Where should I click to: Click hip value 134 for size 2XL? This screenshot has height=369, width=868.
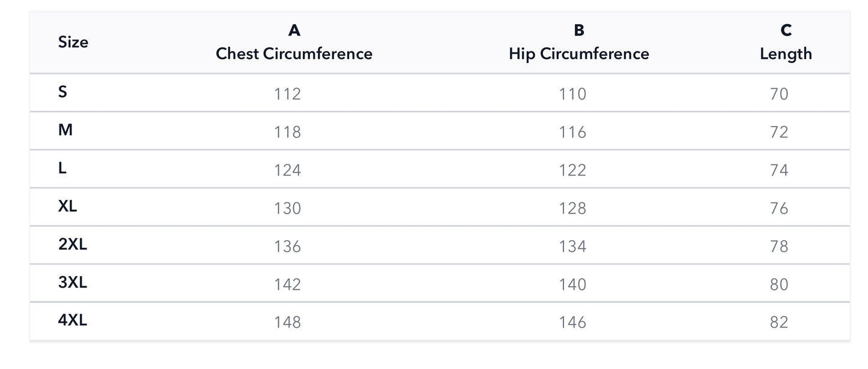pyautogui.click(x=572, y=247)
